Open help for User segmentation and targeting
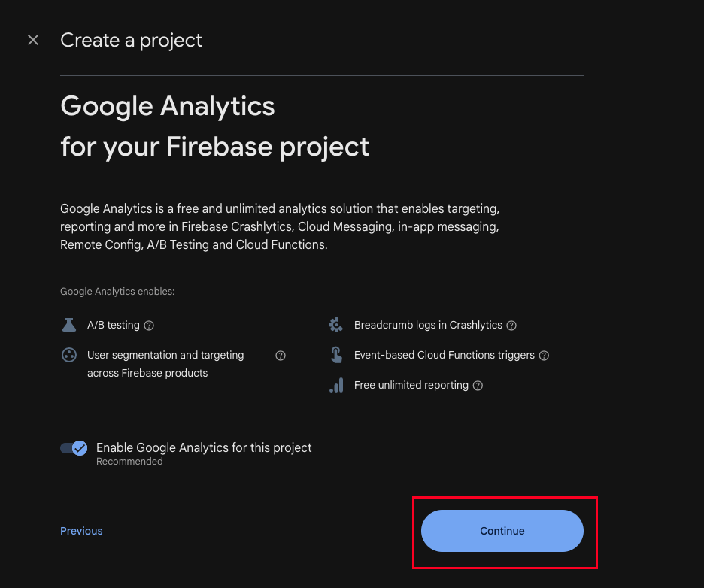The image size is (704, 588). click(280, 356)
